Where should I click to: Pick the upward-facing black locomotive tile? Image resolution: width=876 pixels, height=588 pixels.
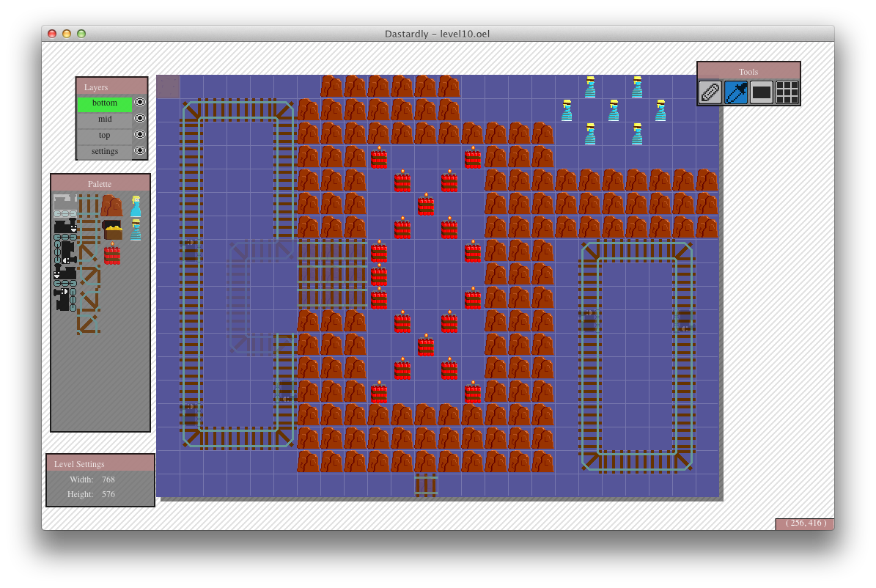[x=65, y=299]
